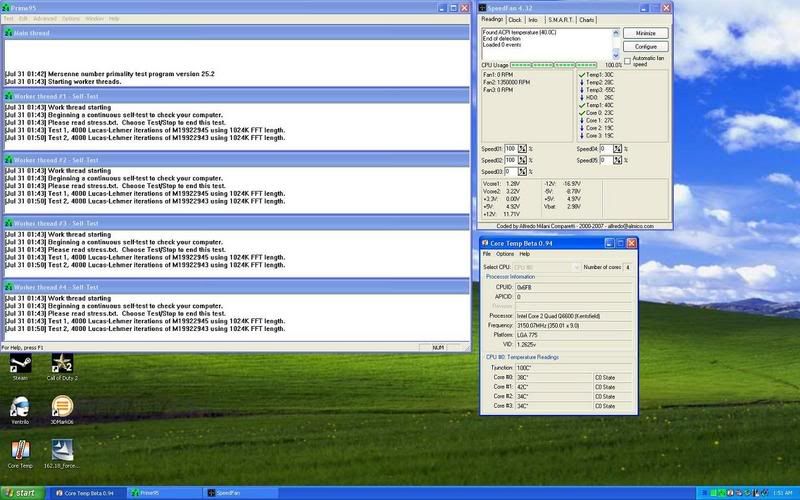Open the Select CPU dropdown in Core Temp
This screenshot has height=500, width=800.
coord(546,267)
